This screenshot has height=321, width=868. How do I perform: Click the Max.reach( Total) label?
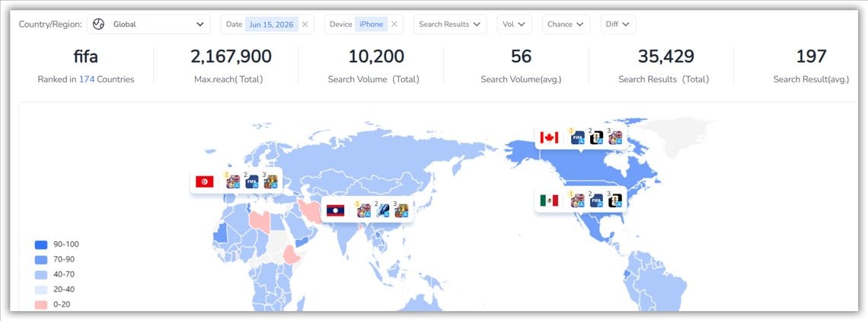228,79
